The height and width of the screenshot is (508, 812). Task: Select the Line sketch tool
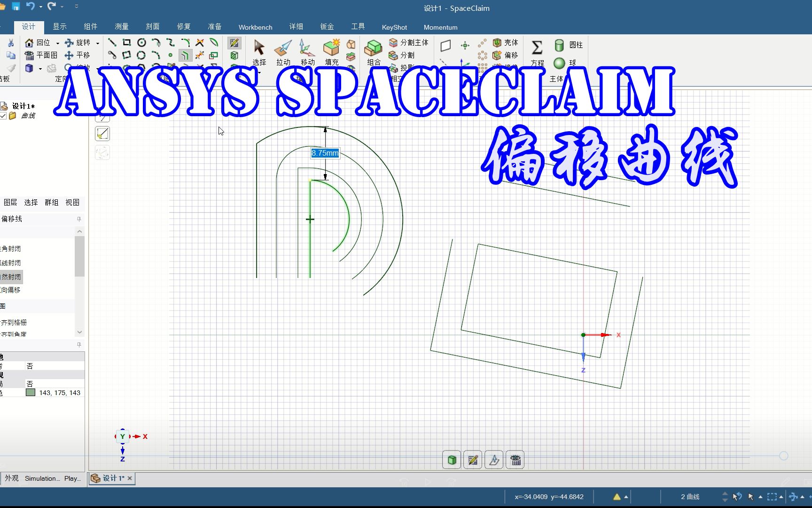click(x=112, y=43)
